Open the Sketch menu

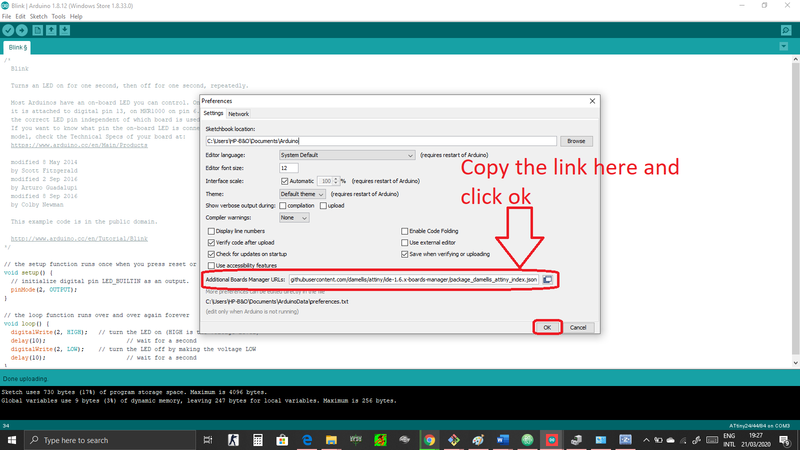(x=38, y=16)
